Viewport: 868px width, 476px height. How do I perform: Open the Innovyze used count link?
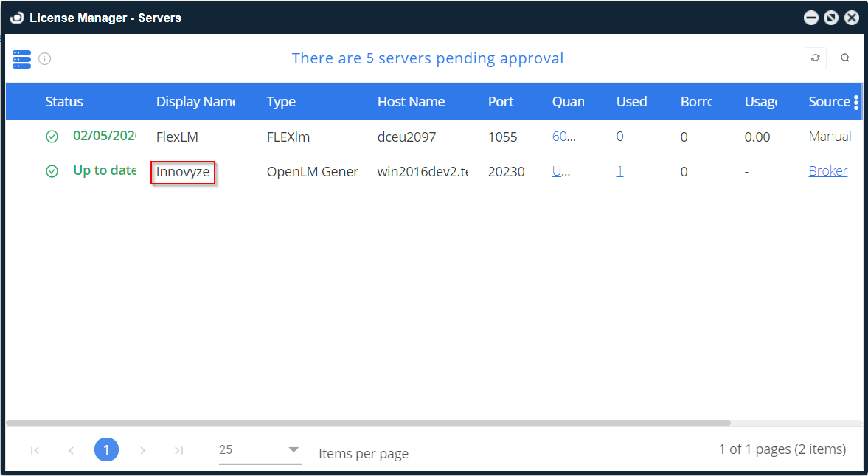pyautogui.click(x=619, y=171)
